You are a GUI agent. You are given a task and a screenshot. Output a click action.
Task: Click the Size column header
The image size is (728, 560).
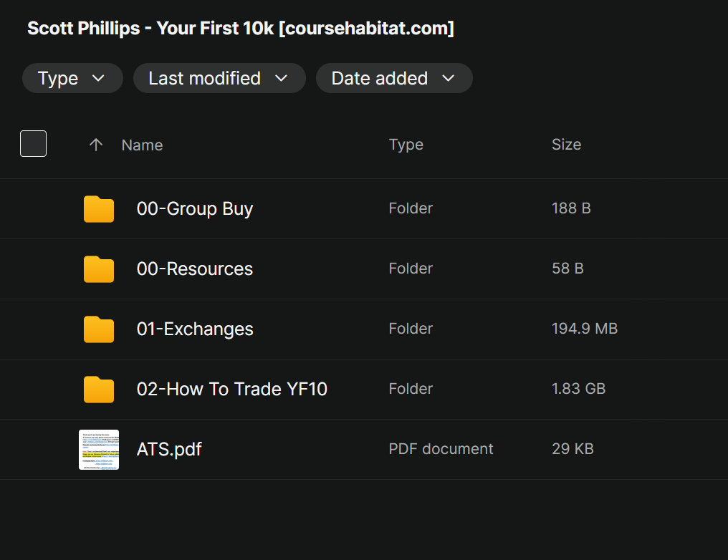click(566, 145)
